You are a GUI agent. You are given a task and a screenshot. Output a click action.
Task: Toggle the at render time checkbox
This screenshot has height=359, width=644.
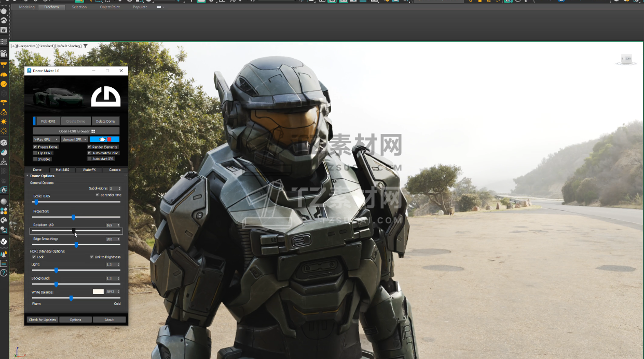(98, 195)
